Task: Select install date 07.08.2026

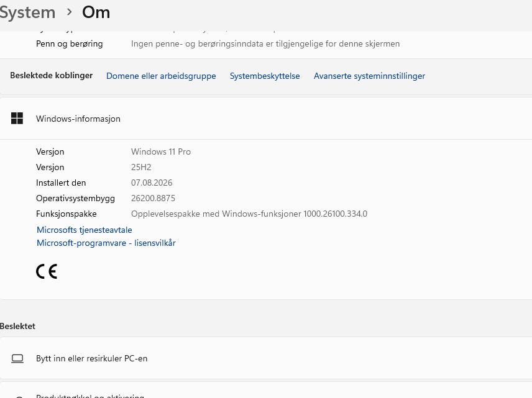Action: tap(152, 183)
